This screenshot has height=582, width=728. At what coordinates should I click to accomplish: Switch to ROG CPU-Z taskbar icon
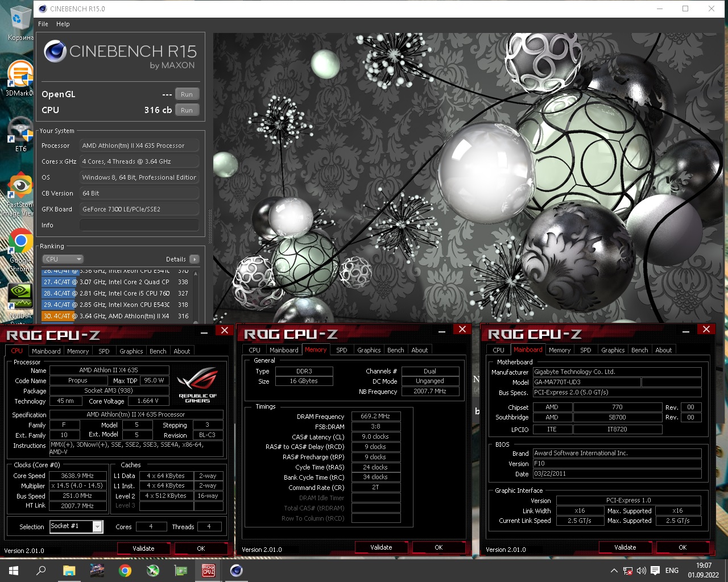point(209,571)
